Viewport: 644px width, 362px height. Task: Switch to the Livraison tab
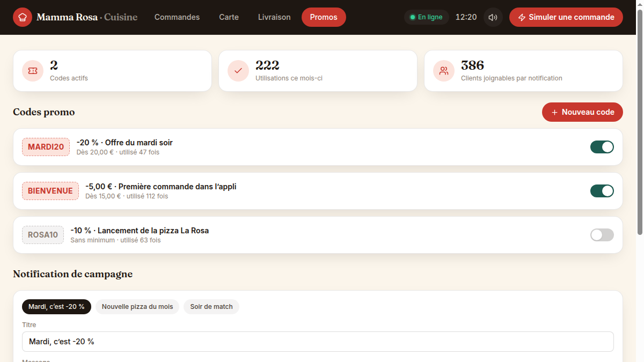pos(274,17)
